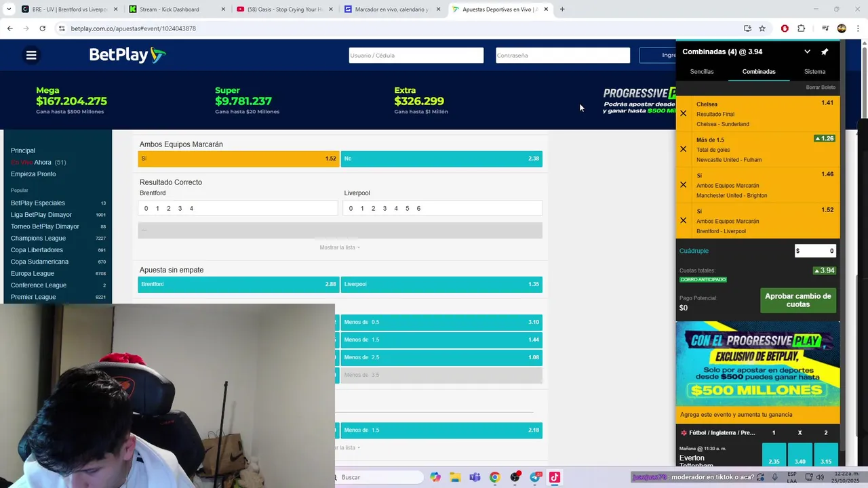The image size is (868, 488).
Task: Choose Liverpool score 6 in Resultado Correcto
Action: [418, 209]
